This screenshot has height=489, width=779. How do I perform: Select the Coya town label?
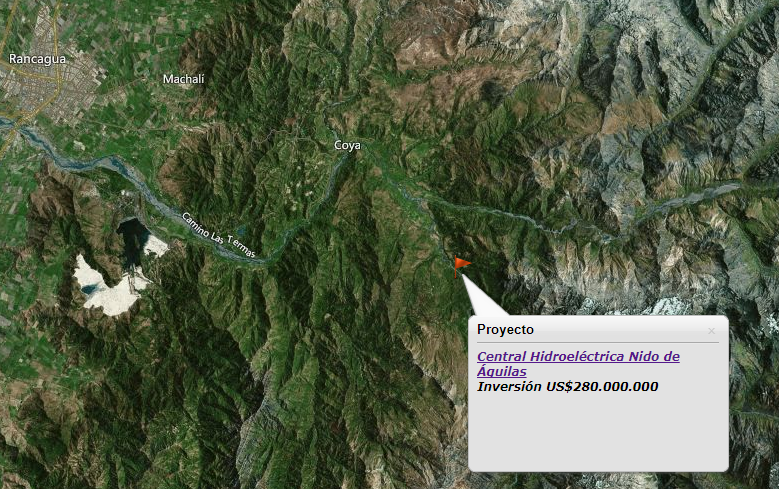(347, 145)
